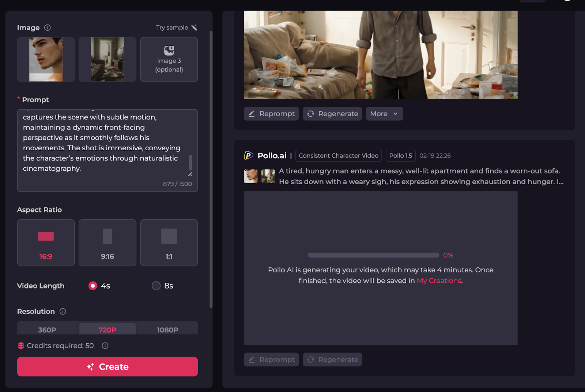Click the video generation progress bar
This screenshot has width=585, height=392.
tap(374, 255)
